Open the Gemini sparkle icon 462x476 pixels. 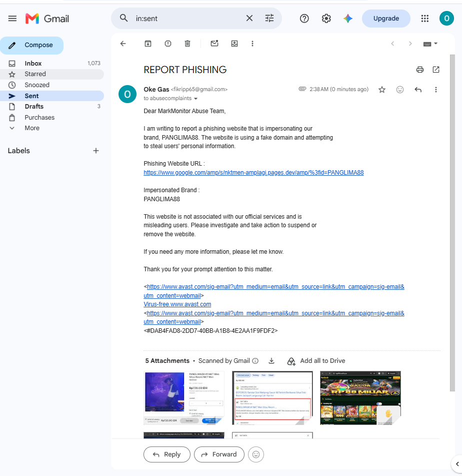coord(348,19)
